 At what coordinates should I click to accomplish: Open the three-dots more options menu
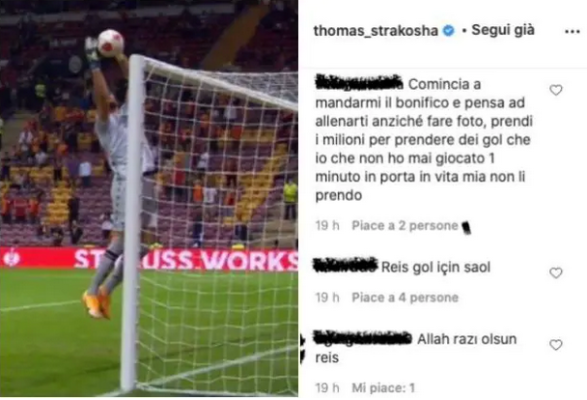[572, 32]
